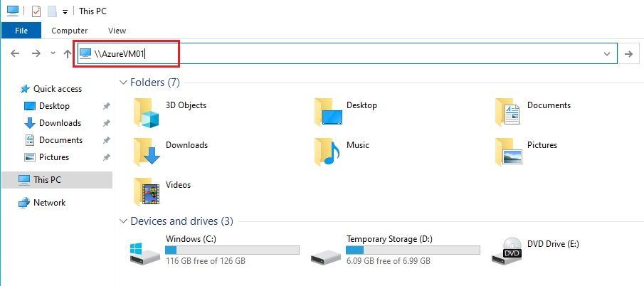Unpin Downloads from Quick access
644x286 pixels.
tap(106, 123)
